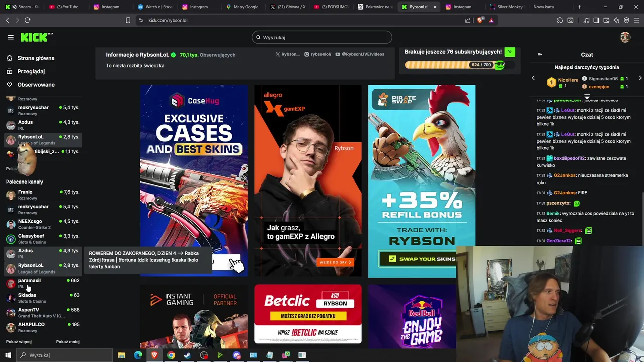Open Steam from taskbar
644x362 pixels.
187,355
